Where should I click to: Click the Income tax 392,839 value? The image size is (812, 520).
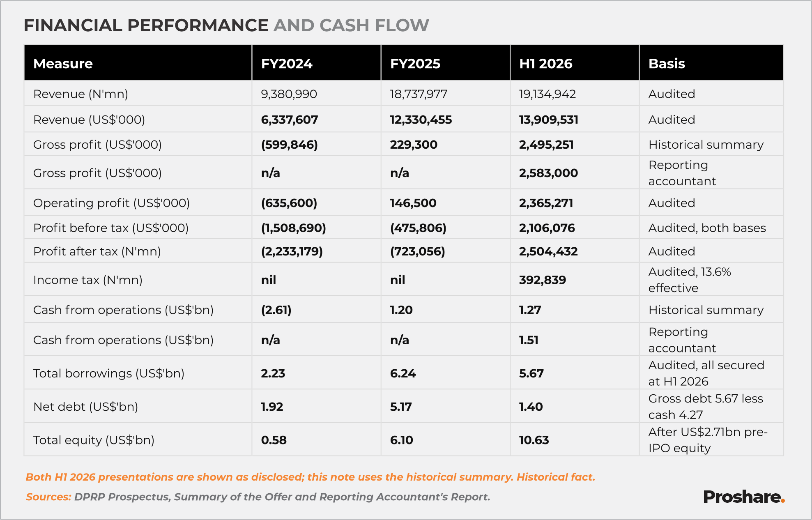pyautogui.click(x=542, y=280)
